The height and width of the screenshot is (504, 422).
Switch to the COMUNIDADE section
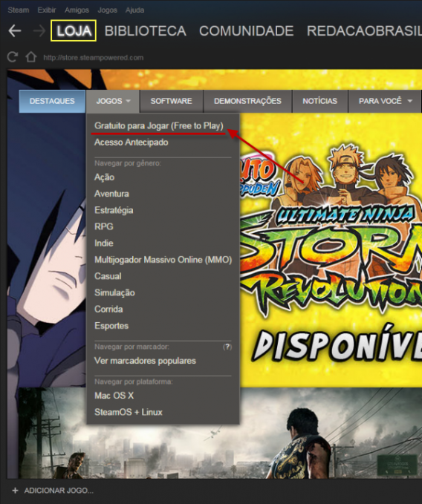(x=247, y=31)
